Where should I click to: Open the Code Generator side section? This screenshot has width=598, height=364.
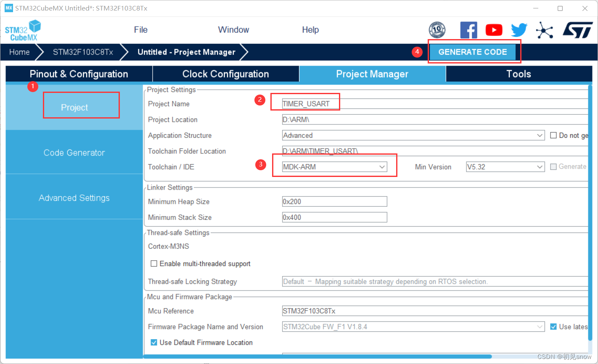[74, 153]
